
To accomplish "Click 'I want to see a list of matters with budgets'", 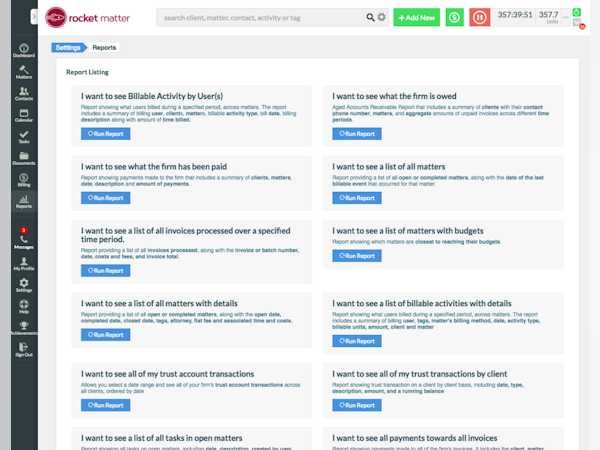I will click(x=408, y=231).
